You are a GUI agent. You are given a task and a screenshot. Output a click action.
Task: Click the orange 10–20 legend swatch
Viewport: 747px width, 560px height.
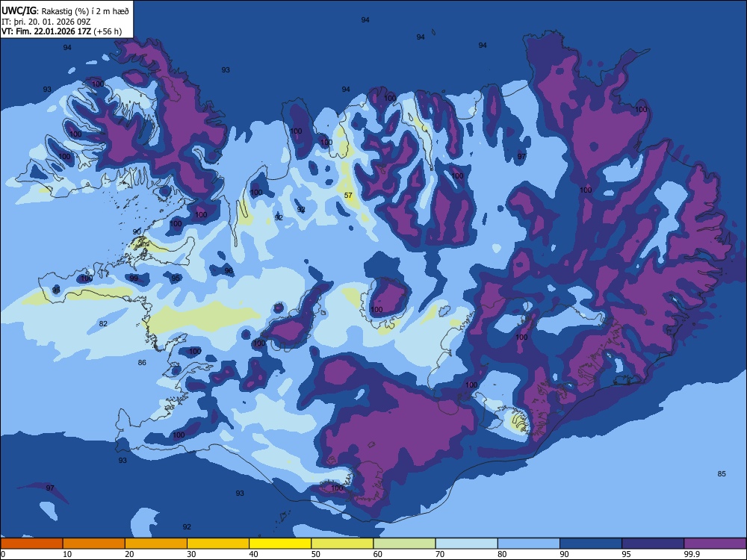[94, 544]
